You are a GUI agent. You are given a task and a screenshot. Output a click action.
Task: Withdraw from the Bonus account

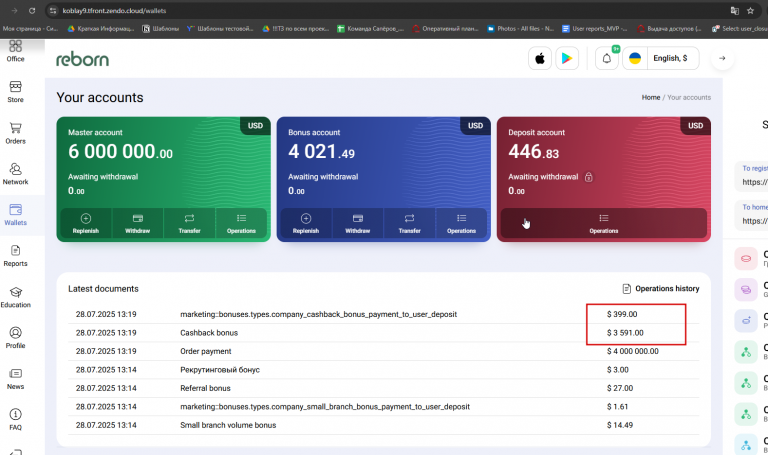(x=358, y=223)
